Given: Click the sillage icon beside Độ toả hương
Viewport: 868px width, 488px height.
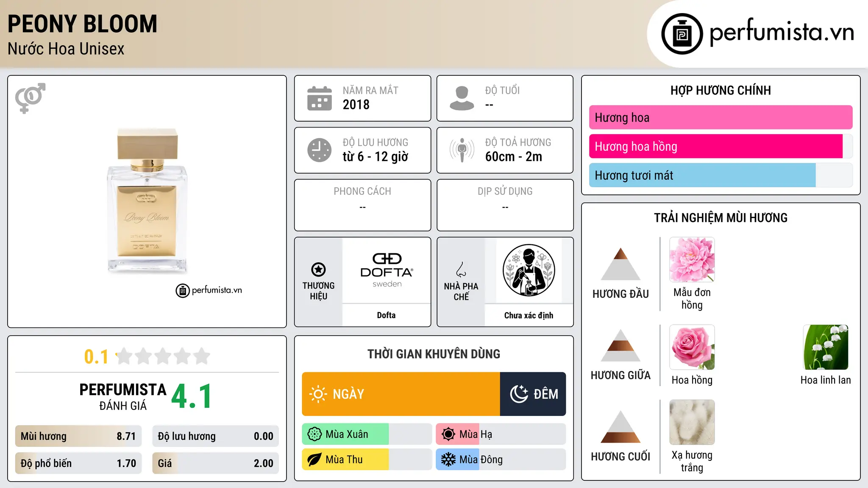Looking at the screenshot, I should (x=462, y=150).
